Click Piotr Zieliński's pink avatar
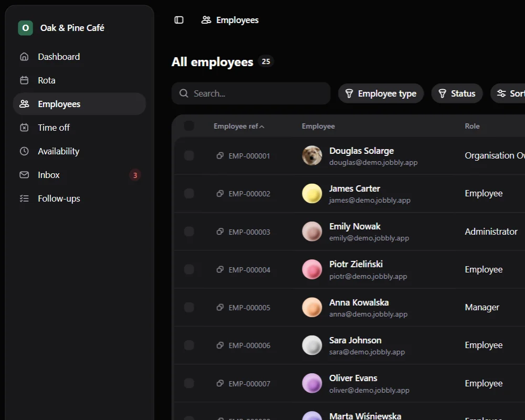 click(312, 269)
